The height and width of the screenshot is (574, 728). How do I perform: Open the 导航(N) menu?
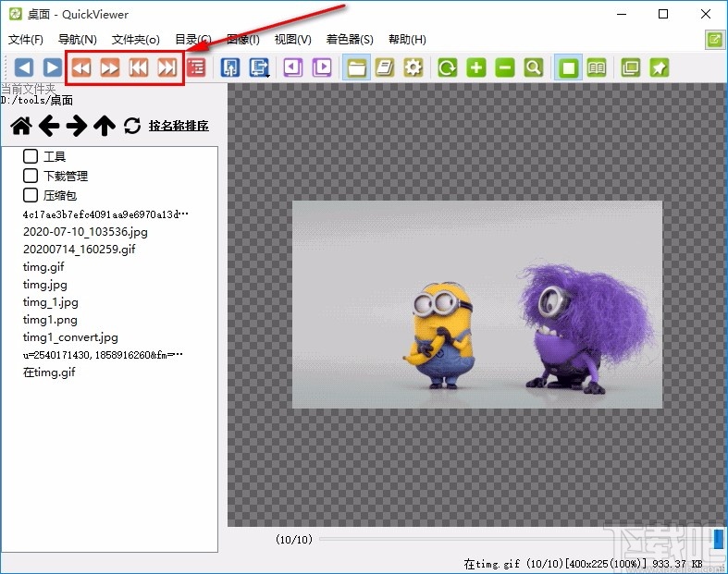(x=77, y=40)
